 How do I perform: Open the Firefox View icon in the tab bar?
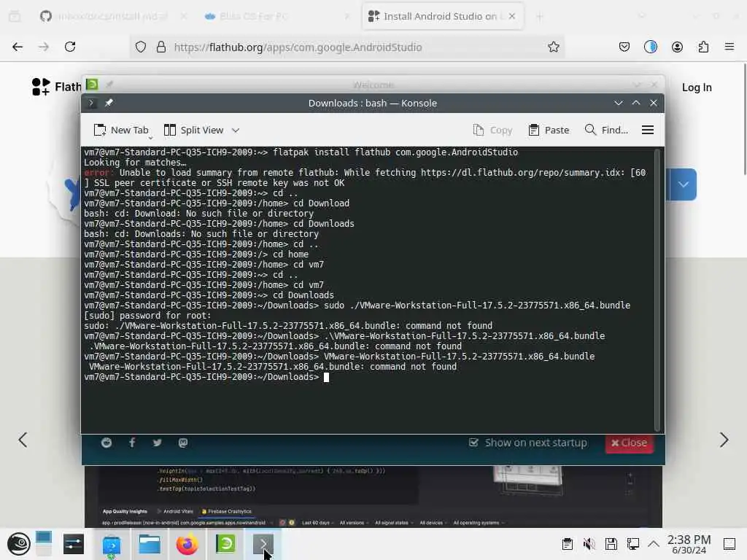[15, 16]
